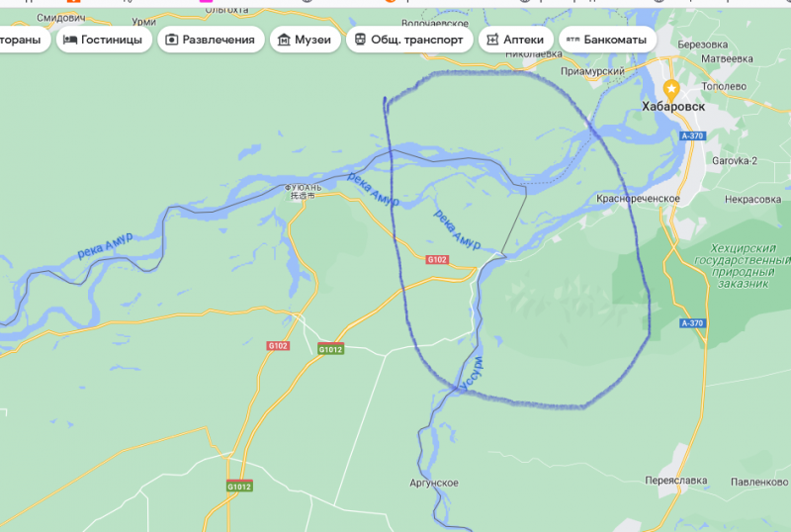Select the Музеи category chip
Image resolution: width=791 pixels, height=532 pixels.
point(306,40)
